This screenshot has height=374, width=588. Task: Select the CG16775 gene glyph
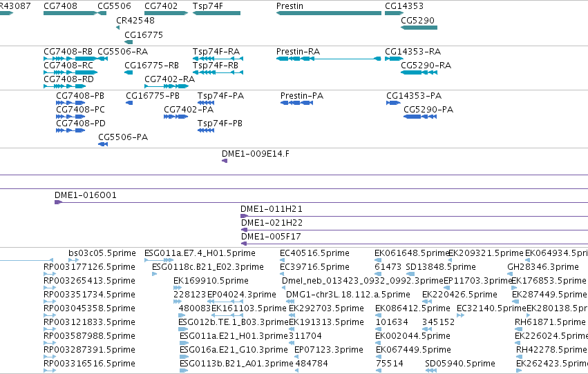point(129,42)
